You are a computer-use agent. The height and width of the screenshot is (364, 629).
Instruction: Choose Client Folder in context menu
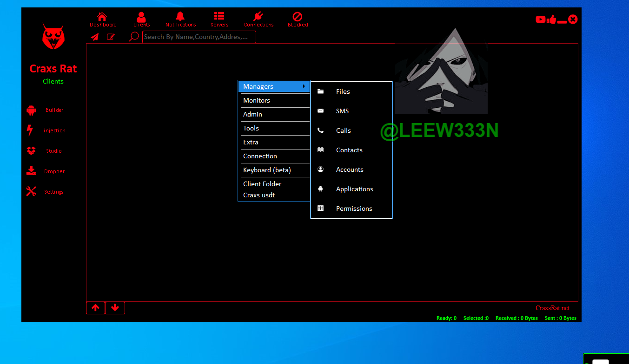tap(262, 184)
